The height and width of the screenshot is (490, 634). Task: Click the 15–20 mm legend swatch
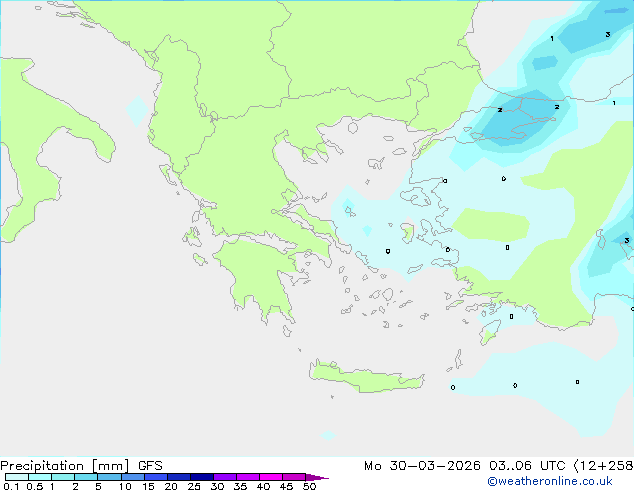pyautogui.click(x=156, y=477)
